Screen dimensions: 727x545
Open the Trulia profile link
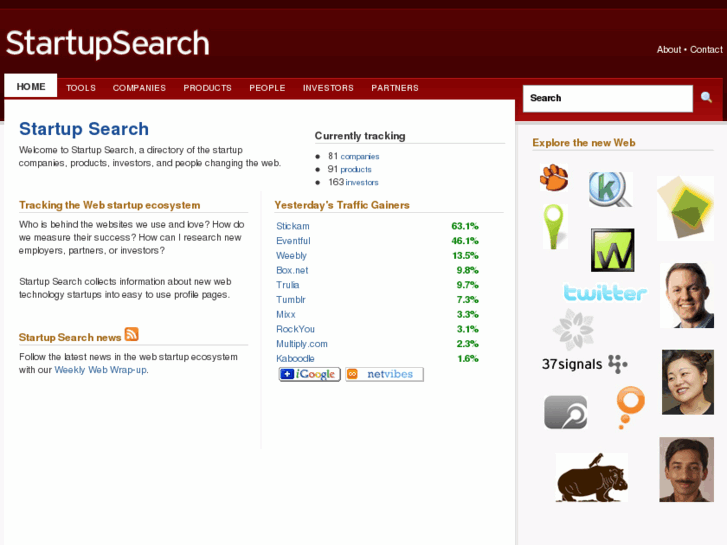pos(287,285)
